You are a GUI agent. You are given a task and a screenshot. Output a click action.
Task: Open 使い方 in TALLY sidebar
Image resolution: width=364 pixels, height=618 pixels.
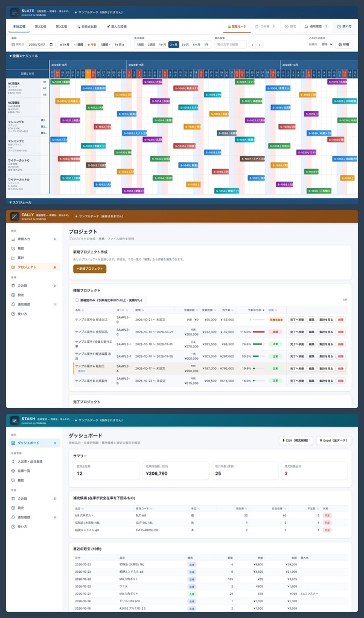pyautogui.click(x=34, y=314)
